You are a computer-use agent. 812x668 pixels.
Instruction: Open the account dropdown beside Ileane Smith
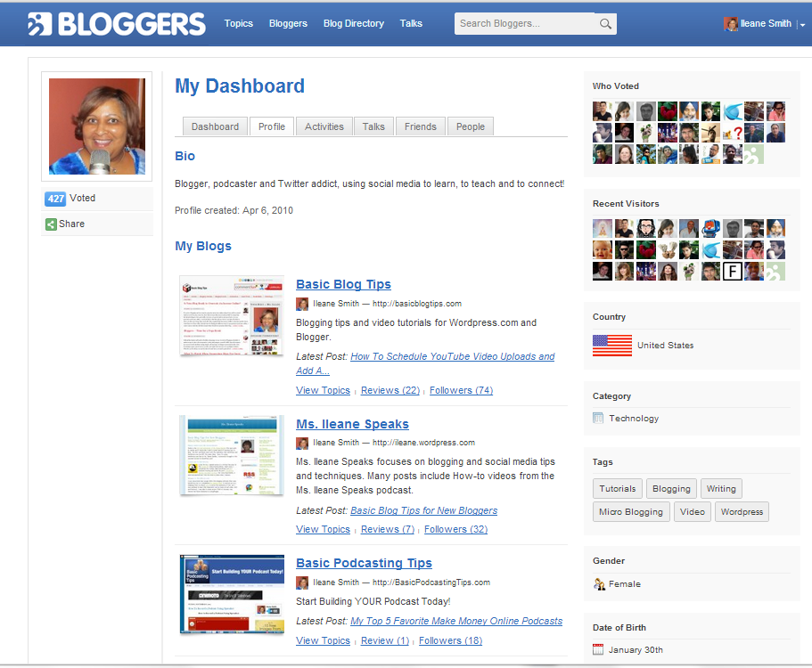click(804, 24)
